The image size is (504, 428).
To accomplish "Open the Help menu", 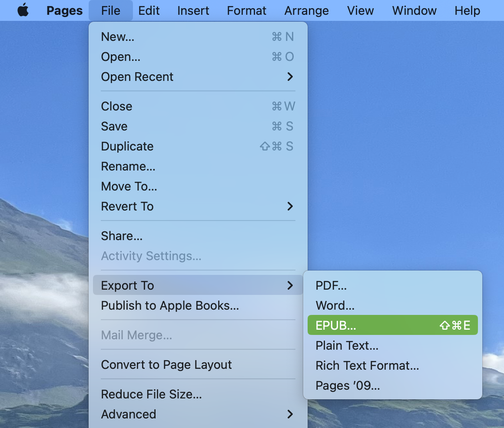I will tap(467, 10).
